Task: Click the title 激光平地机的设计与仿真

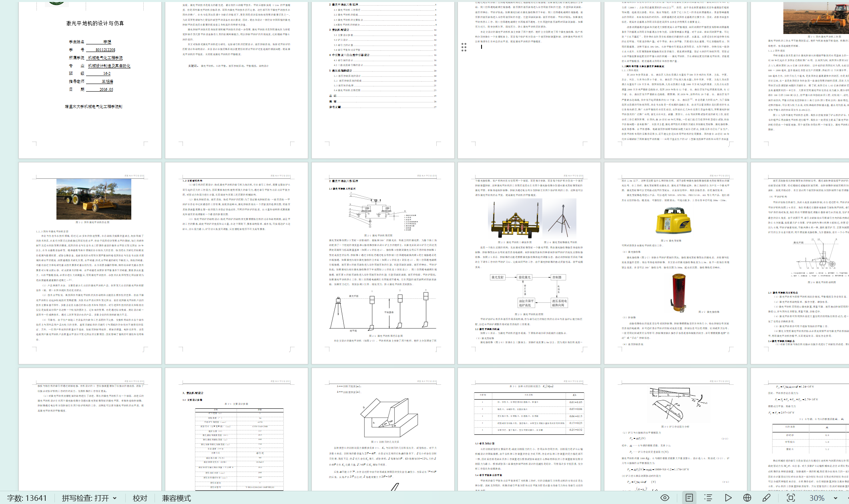Action: point(95,23)
